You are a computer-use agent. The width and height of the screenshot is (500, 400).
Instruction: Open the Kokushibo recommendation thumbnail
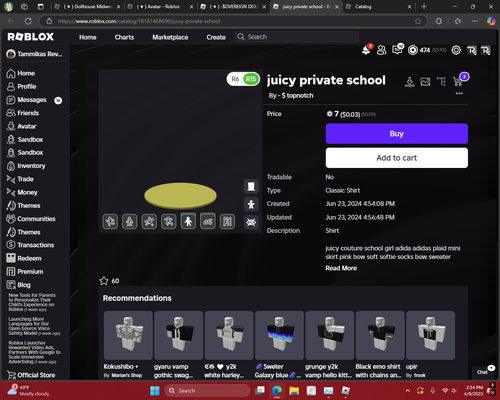pyautogui.click(x=128, y=335)
